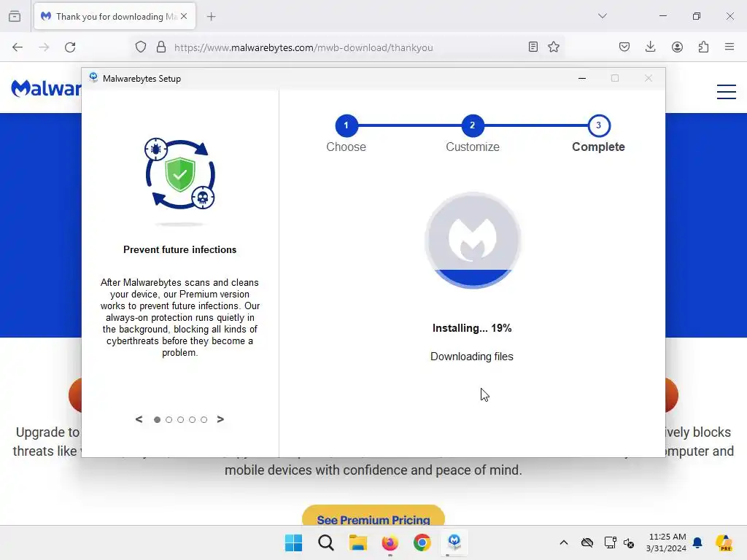Open the Firefox account icon

pos(677,47)
